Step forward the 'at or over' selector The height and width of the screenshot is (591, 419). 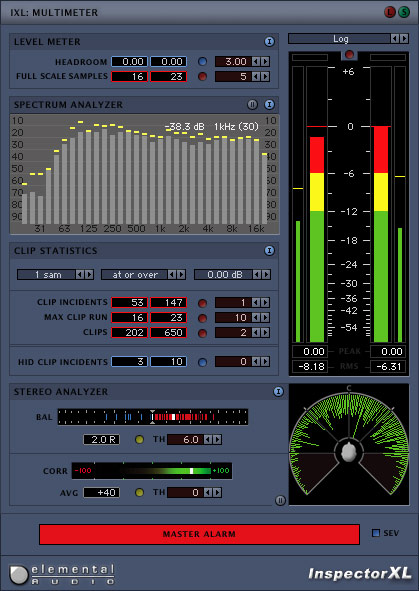(181, 274)
